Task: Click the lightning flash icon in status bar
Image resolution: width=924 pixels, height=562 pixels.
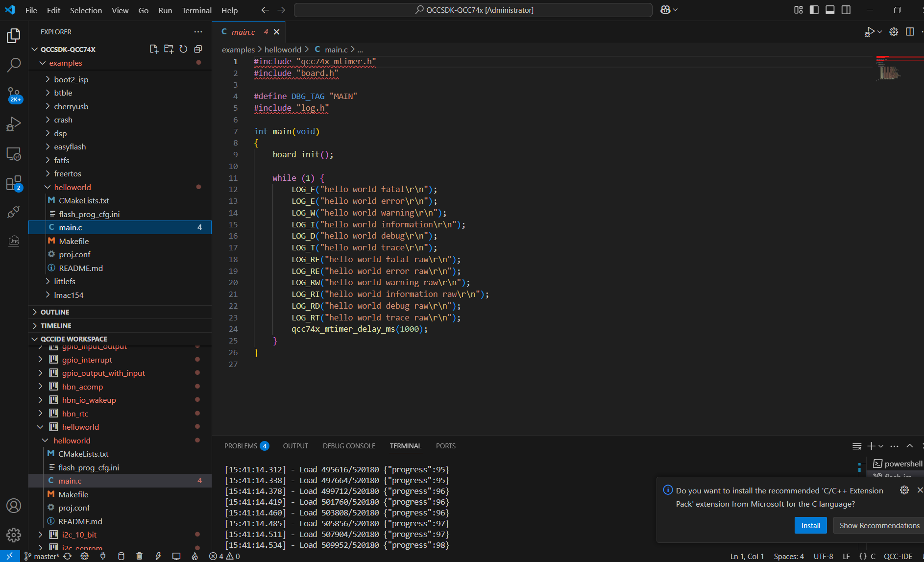Action: click(x=158, y=556)
